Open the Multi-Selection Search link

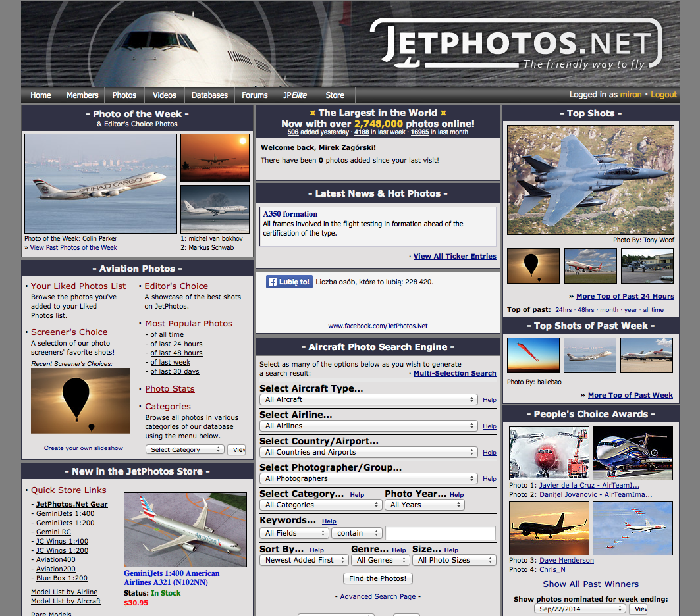(x=454, y=373)
